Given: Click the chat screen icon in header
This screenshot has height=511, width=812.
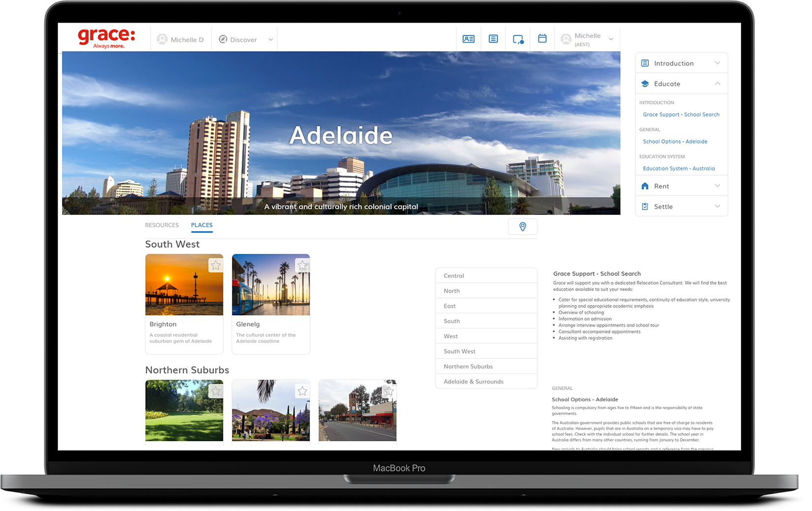Looking at the screenshot, I should 518,39.
